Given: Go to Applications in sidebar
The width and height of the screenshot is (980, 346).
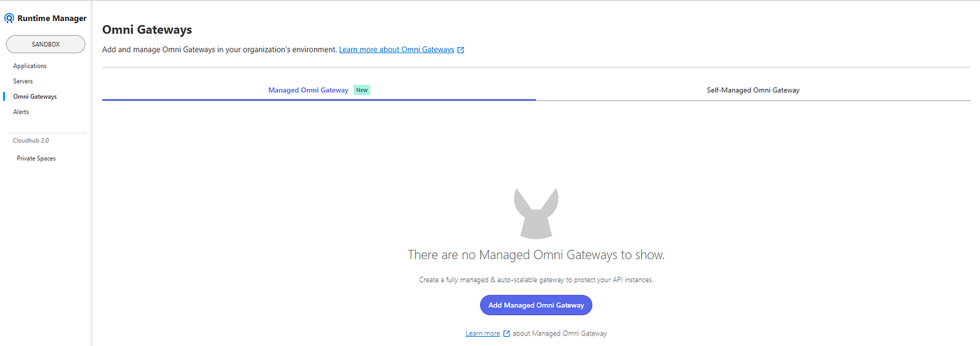Looking at the screenshot, I should pyautogui.click(x=30, y=66).
